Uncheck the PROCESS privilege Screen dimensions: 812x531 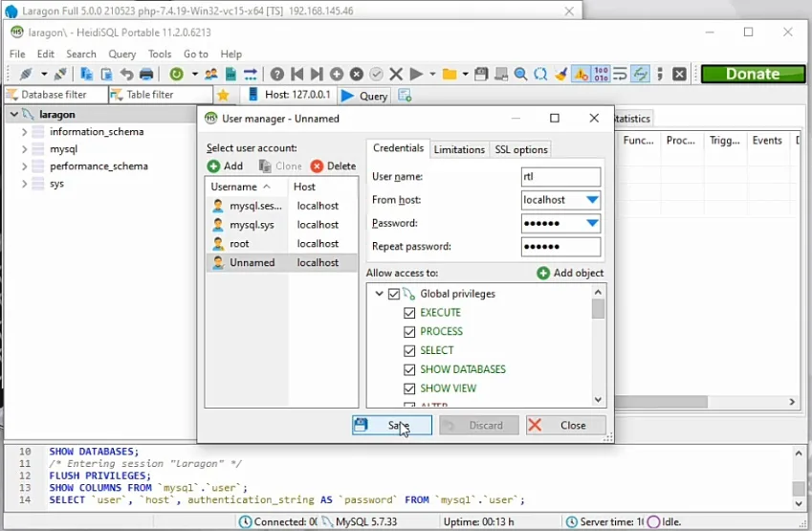409,332
